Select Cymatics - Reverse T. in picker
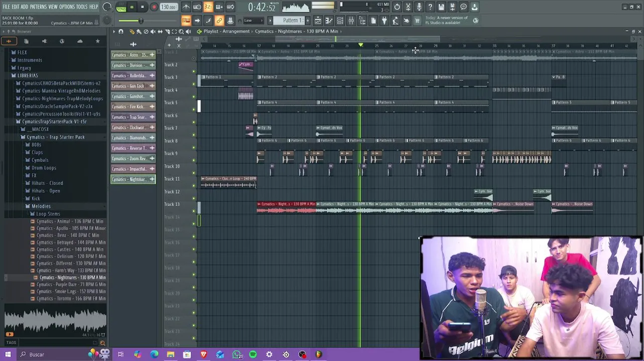Screen dimensions: 644x361 pos(133,148)
